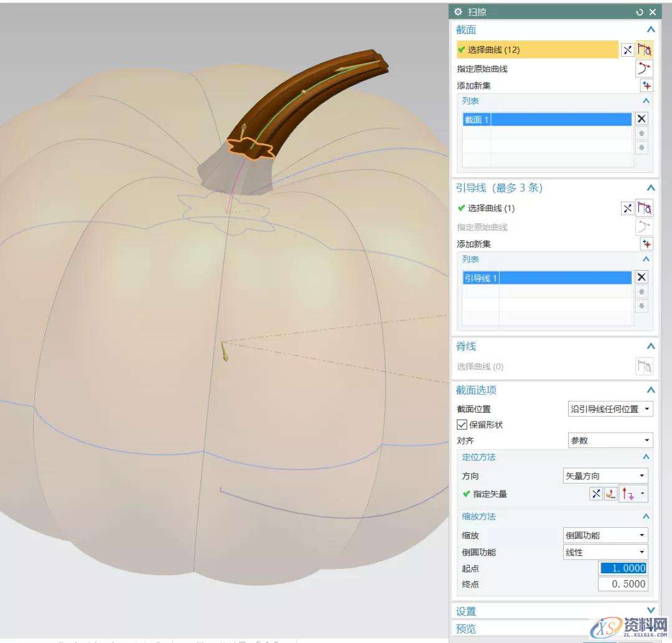The image size is (672, 643).
Task: Remove Section 1 with the X icon
Action: pyautogui.click(x=642, y=119)
